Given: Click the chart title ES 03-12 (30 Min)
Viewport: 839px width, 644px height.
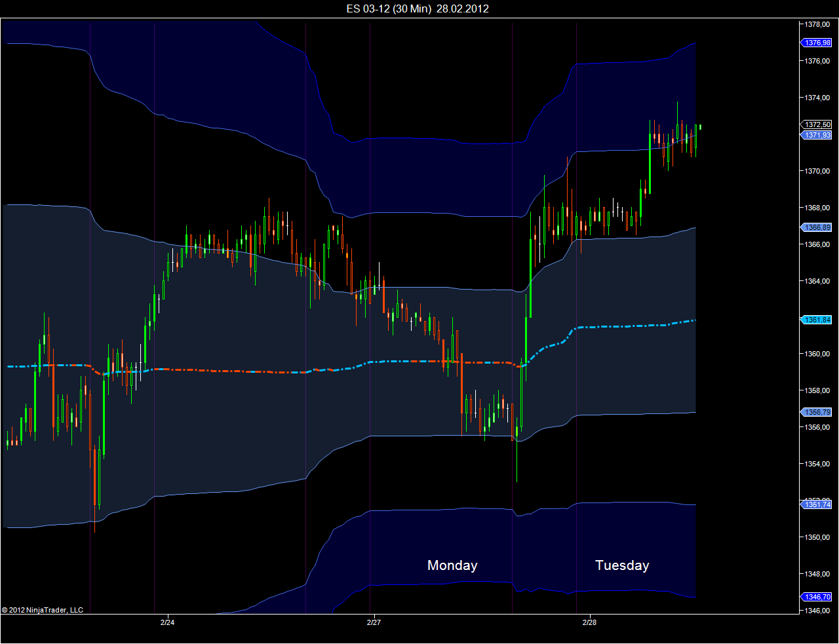Looking at the screenshot, I should 389,9.
